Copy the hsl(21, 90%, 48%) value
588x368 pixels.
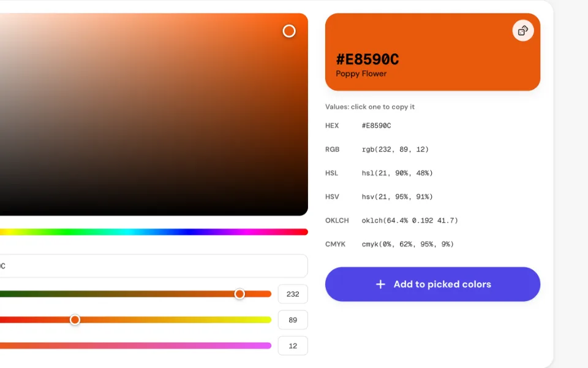point(397,173)
